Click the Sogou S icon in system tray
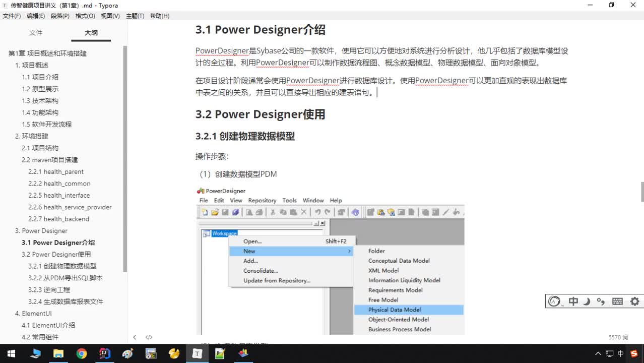This screenshot has height=363, width=644. point(634,353)
